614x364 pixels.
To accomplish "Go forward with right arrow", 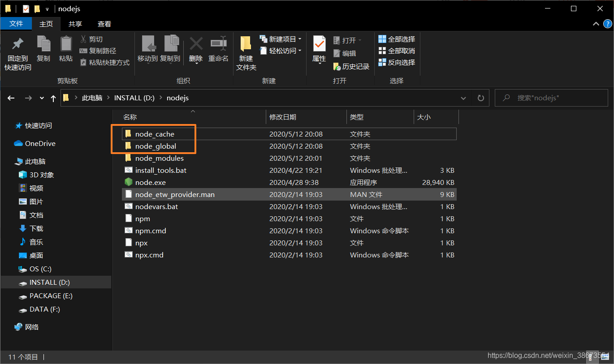I will 28,98.
